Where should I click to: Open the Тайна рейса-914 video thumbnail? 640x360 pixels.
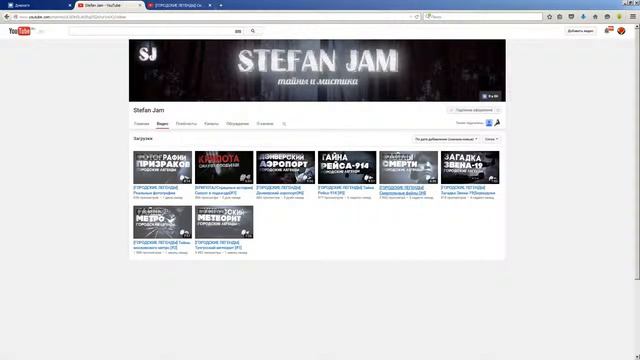pos(347,167)
